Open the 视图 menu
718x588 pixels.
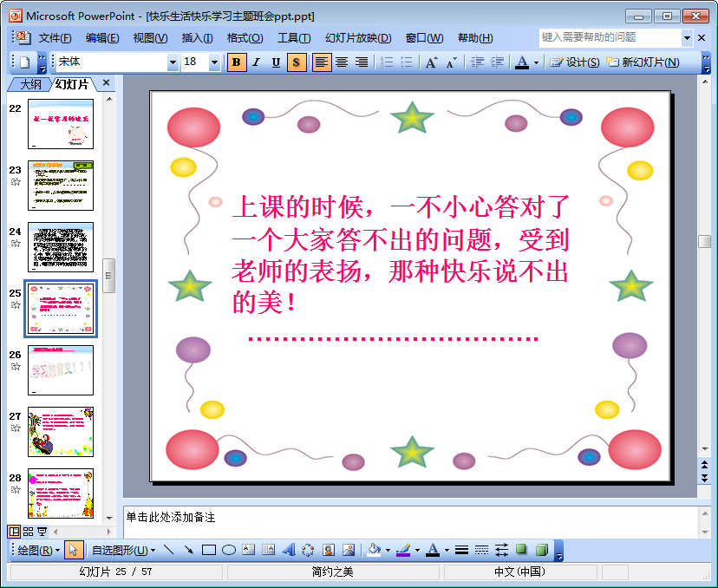click(x=150, y=38)
